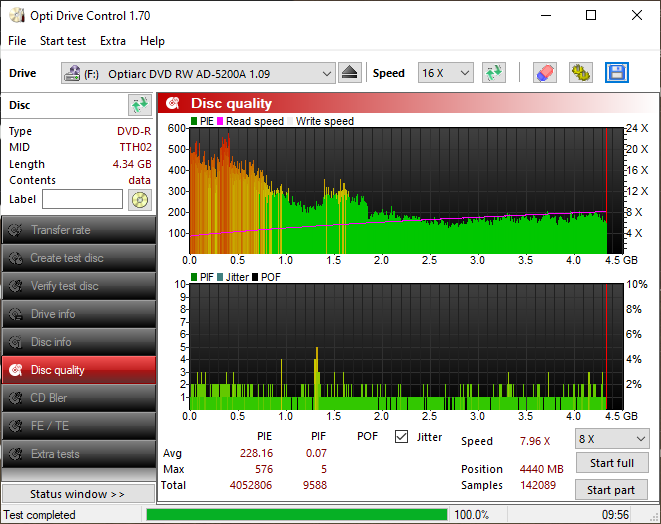This screenshot has height=524, width=661.
Task: Click the refresh speed icon beside 16 X
Action: click(x=493, y=73)
